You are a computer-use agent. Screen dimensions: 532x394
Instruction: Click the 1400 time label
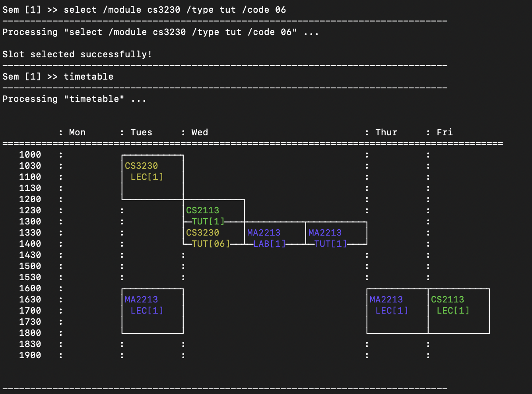coord(30,244)
